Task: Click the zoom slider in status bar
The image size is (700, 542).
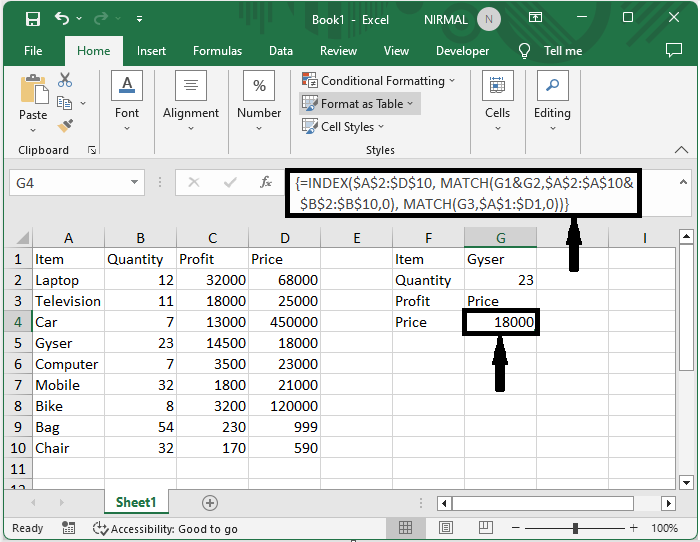Action: pyautogui.click(x=574, y=528)
